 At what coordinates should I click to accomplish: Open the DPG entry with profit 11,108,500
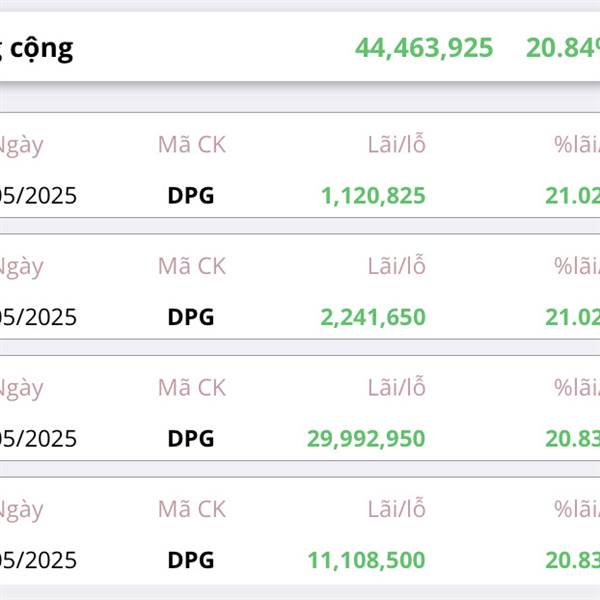pos(300,531)
